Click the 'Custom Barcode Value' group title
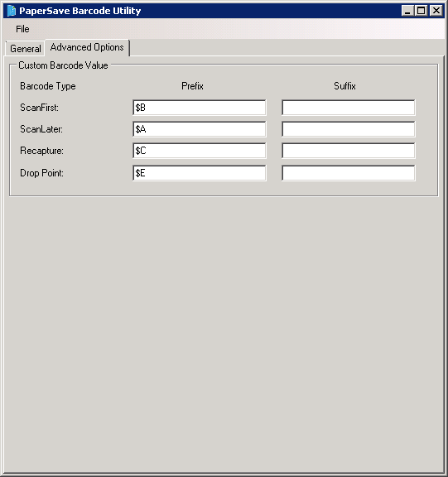The height and width of the screenshot is (477, 448). click(x=63, y=65)
